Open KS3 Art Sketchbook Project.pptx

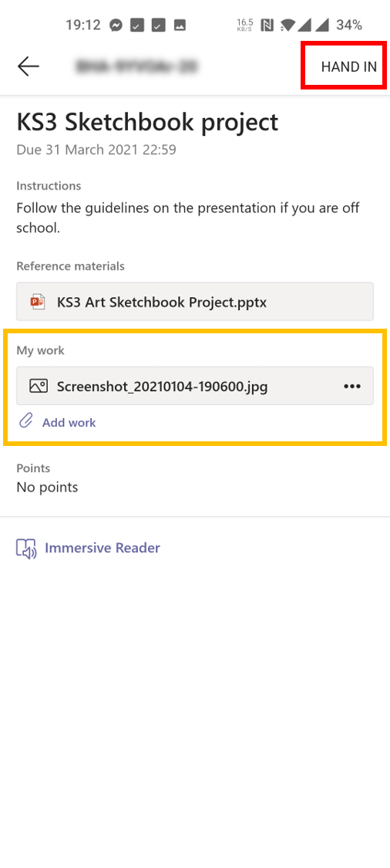pos(195,302)
